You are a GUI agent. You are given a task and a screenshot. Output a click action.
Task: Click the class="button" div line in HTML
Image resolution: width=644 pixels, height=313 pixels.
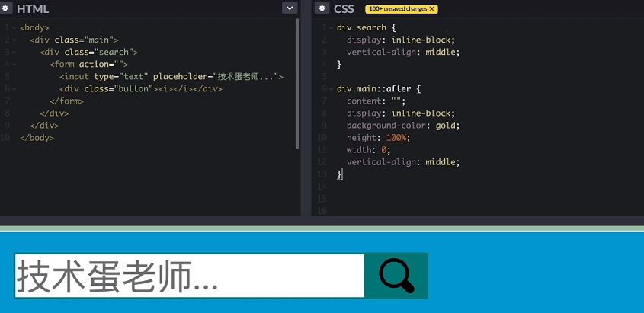[x=141, y=88]
